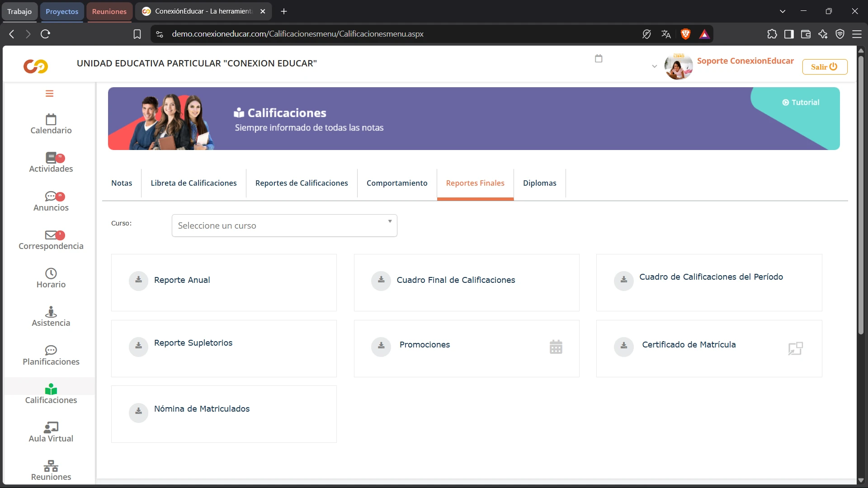Open Cuadro Final de Calificaciones link
868x488 pixels.
click(456, 280)
